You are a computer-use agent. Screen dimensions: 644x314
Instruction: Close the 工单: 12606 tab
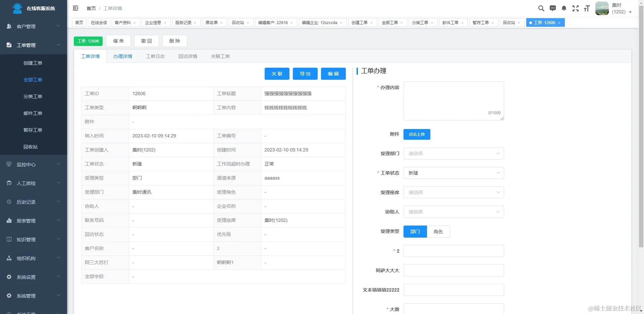pyautogui.click(x=559, y=23)
